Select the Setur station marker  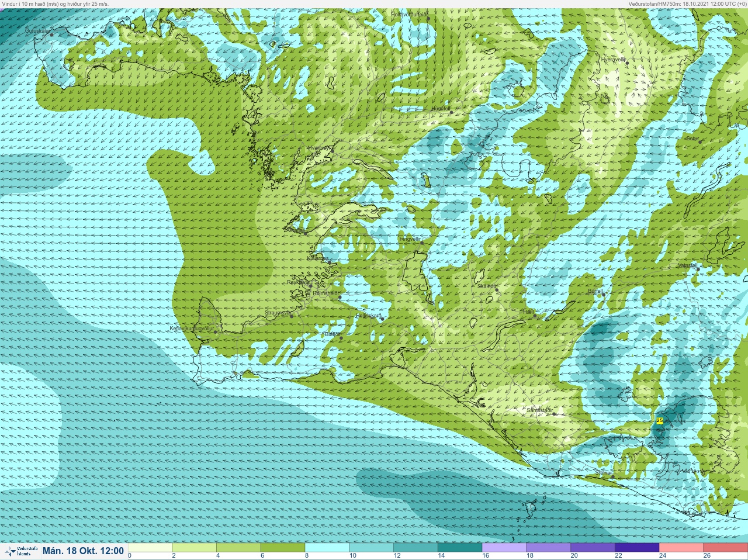699,141
